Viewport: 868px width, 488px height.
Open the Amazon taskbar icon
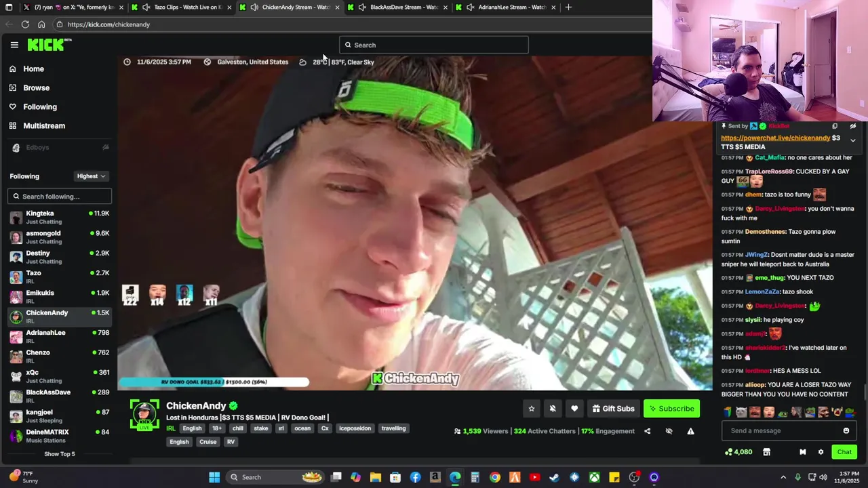435,477
